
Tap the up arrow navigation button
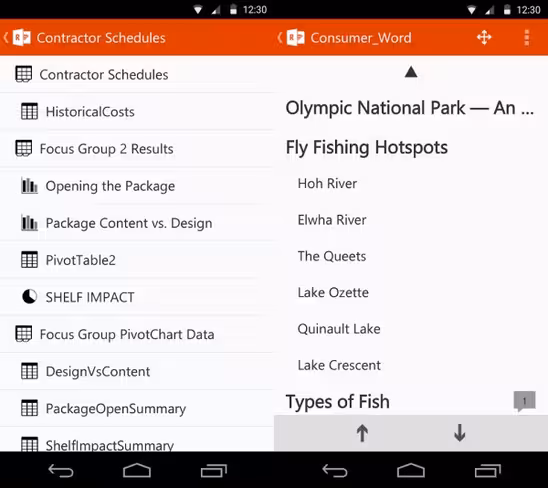click(x=362, y=433)
